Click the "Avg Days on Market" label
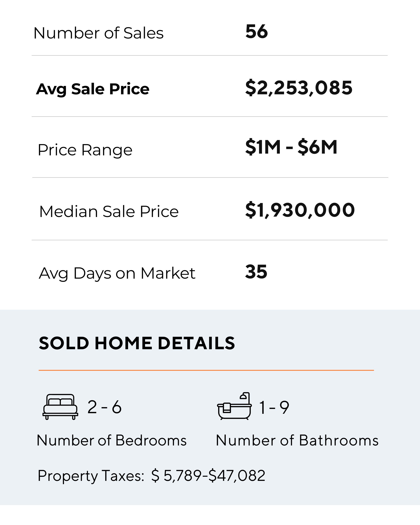The width and height of the screenshot is (420, 525). tap(117, 273)
